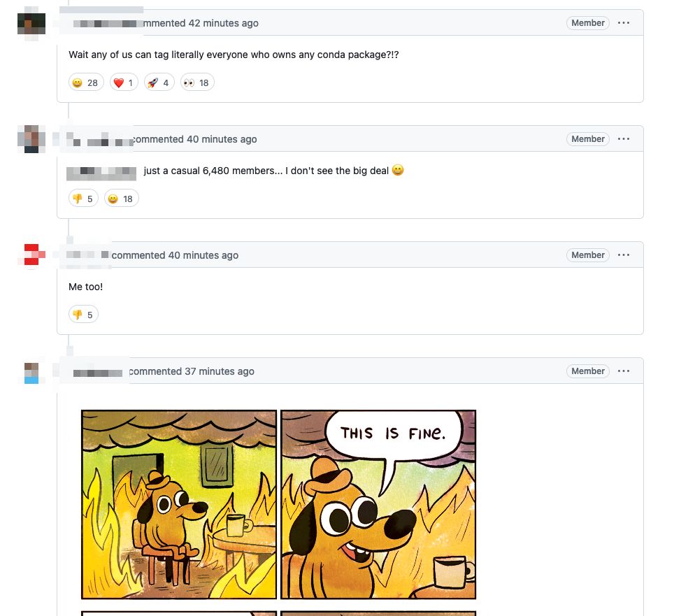Click the blurred user mention before "just a casual"
Viewport: 695px width, 616px height.
(x=101, y=172)
